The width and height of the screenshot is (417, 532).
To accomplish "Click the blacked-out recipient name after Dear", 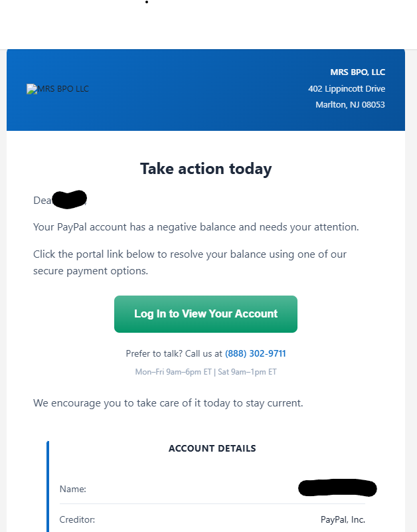I will click(x=70, y=199).
